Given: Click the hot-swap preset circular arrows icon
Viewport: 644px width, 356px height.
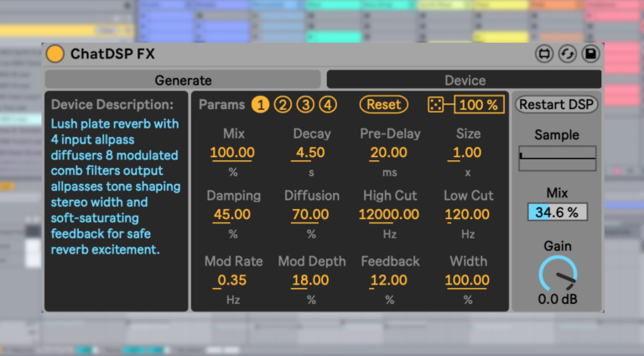Looking at the screenshot, I should pyautogui.click(x=568, y=55).
